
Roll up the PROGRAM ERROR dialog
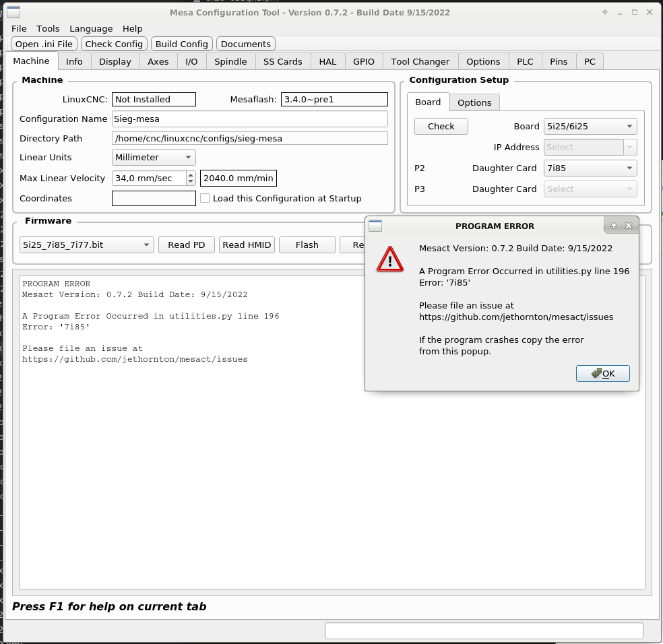(x=614, y=226)
